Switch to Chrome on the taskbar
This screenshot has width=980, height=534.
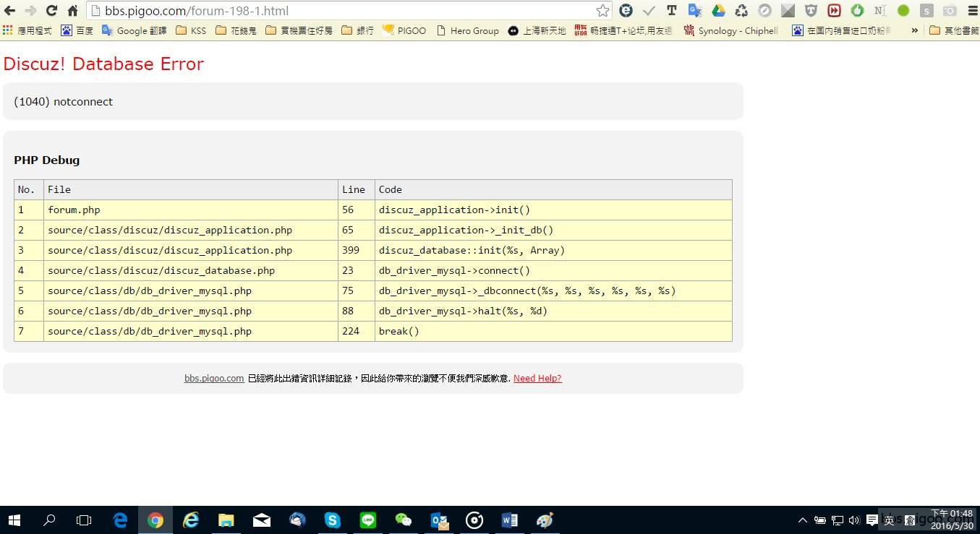[155, 520]
